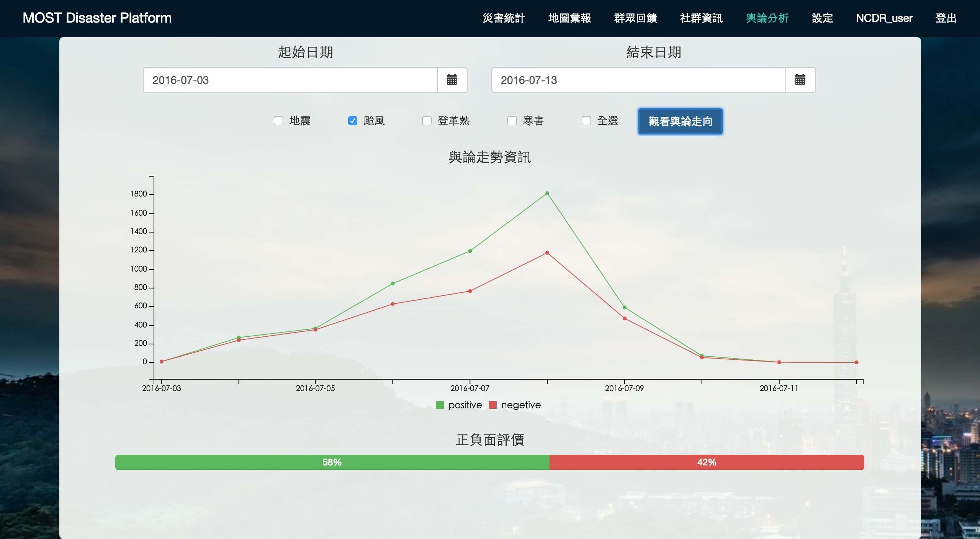
Task: Focus the start date field 2016-07-03
Action: 290,80
